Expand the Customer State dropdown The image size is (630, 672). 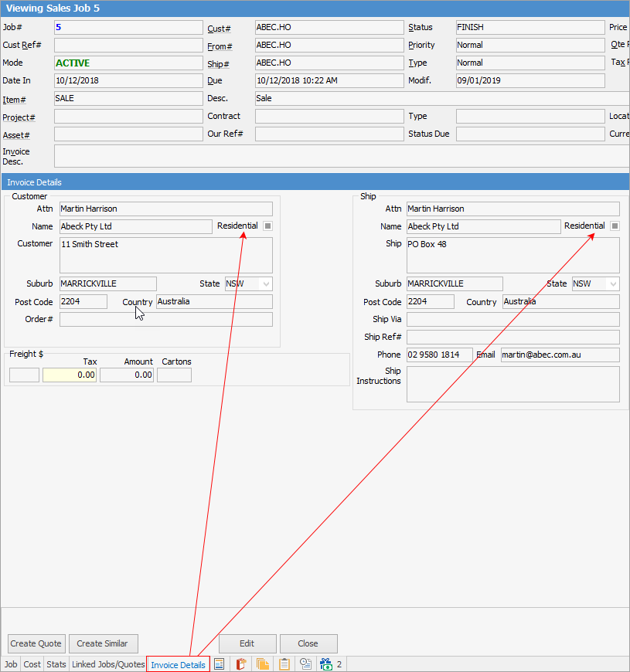point(266,284)
